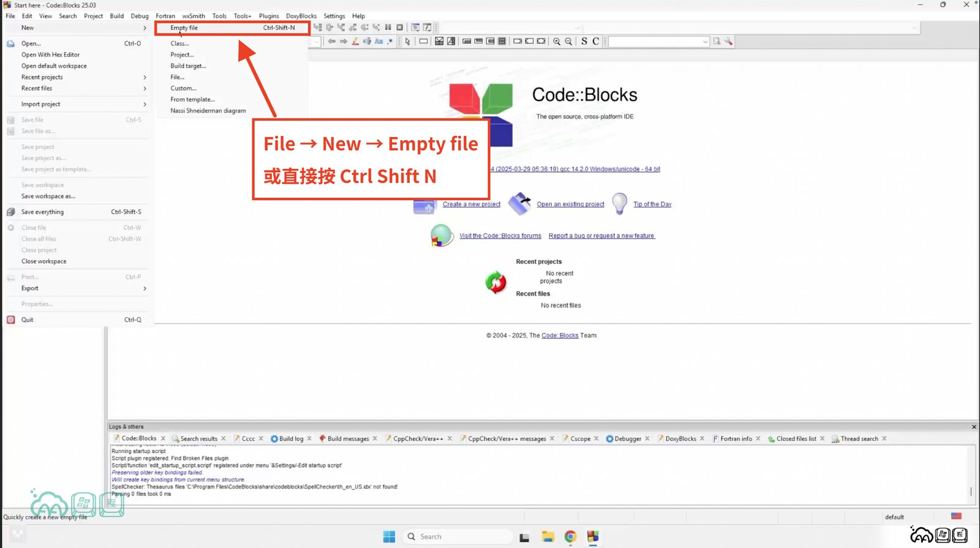Click the Jump forward arrow icon
The width and height of the screenshot is (980, 548).
point(344,42)
